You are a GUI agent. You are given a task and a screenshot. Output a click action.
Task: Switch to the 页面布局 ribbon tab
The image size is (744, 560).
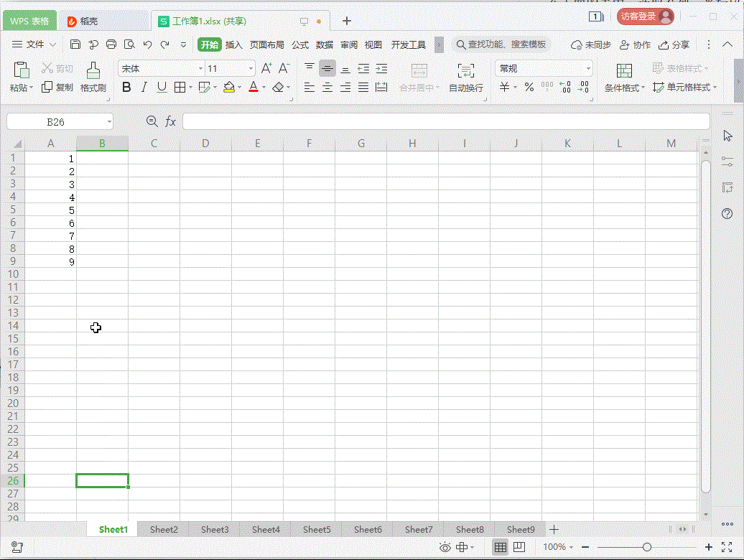coord(266,45)
